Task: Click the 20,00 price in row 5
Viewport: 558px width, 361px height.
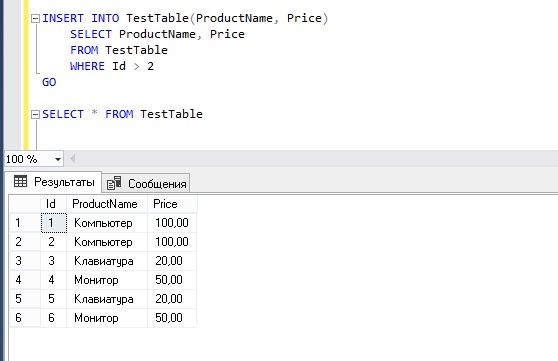Action: [x=172, y=299]
